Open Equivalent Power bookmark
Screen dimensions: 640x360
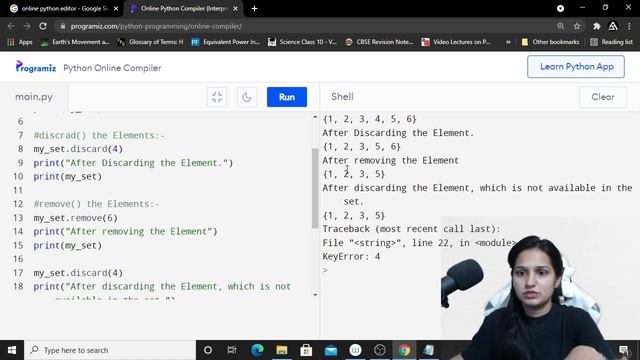[x=225, y=42]
